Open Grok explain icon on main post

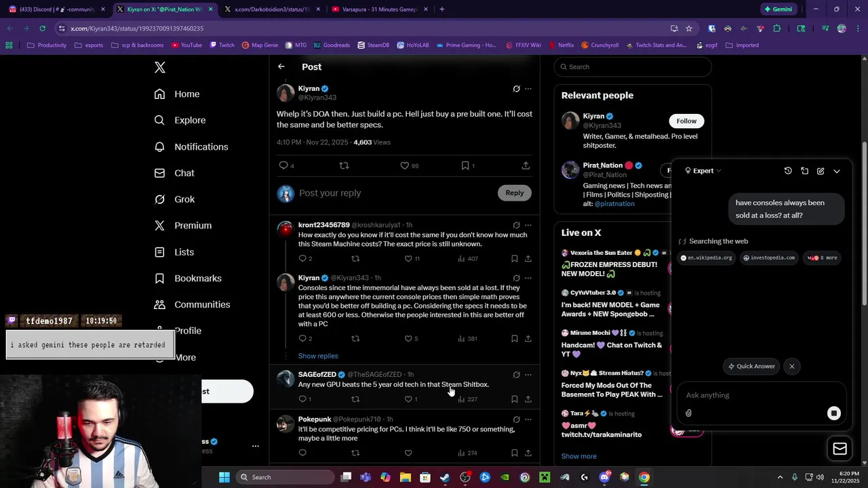516,89
